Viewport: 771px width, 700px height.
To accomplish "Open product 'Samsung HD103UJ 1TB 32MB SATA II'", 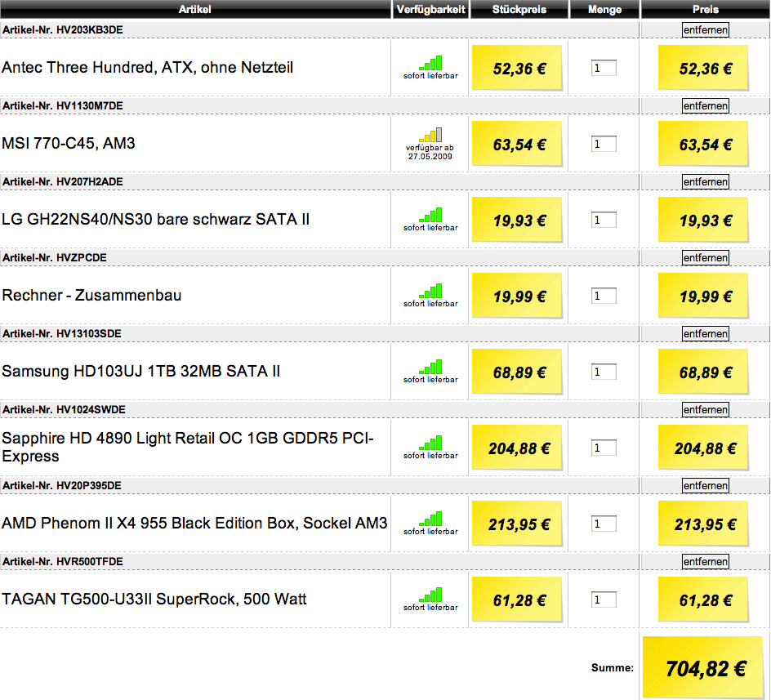I will coord(140,371).
